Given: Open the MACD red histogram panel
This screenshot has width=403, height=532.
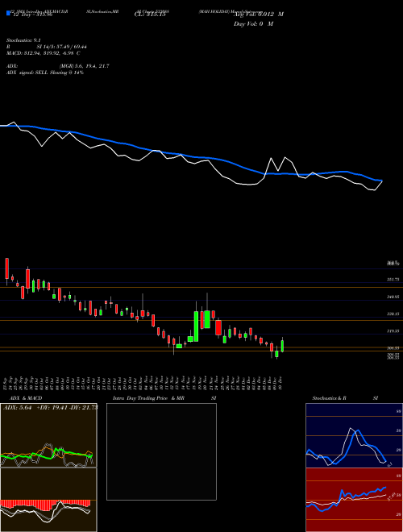Looking at the screenshot, I should [48, 500].
